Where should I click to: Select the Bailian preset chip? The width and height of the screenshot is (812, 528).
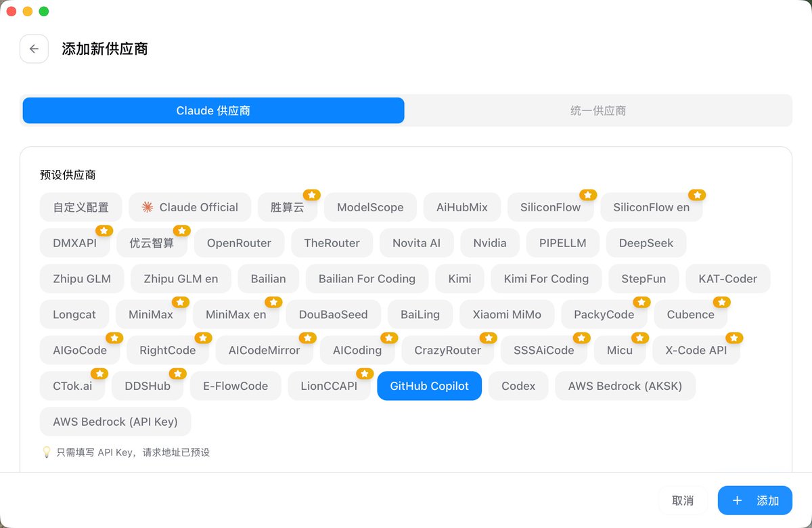(269, 278)
